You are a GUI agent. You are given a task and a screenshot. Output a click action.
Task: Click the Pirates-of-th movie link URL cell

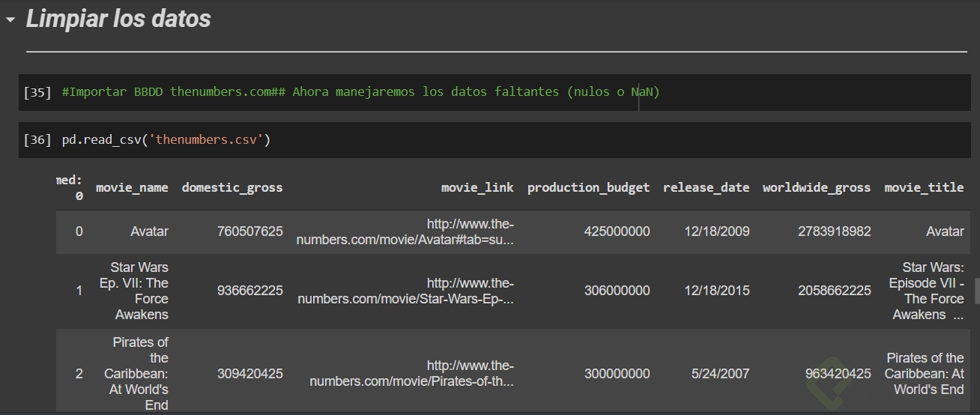(x=411, y=373)
